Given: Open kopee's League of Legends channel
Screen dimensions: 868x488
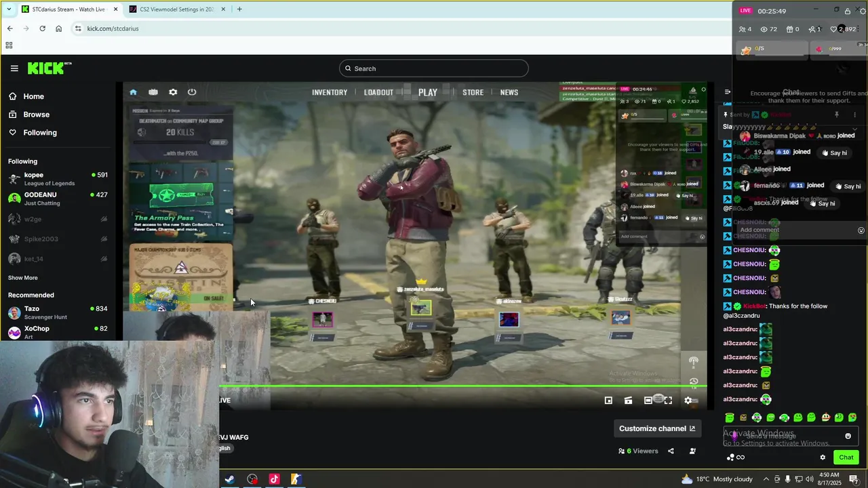Looking at the screenshot, I should (58, 179).
